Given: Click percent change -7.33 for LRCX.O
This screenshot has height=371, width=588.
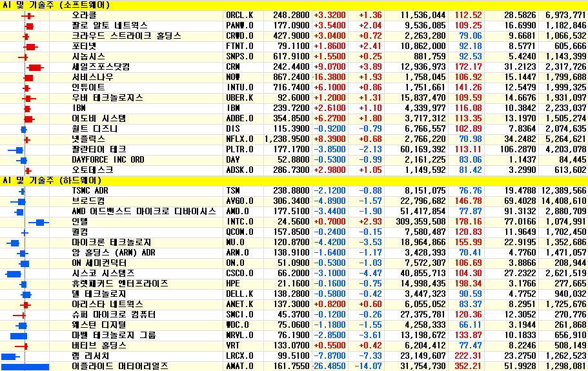Looking at the screenshot, I should tap(370, 356).
